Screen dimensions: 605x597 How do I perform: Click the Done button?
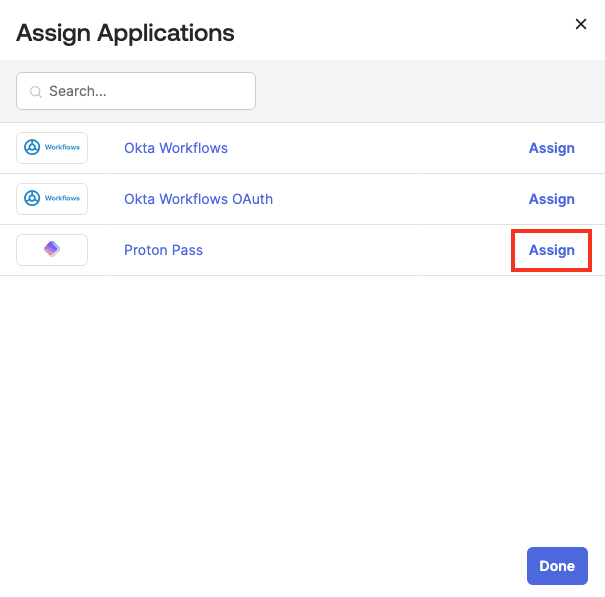click(557, 566)
